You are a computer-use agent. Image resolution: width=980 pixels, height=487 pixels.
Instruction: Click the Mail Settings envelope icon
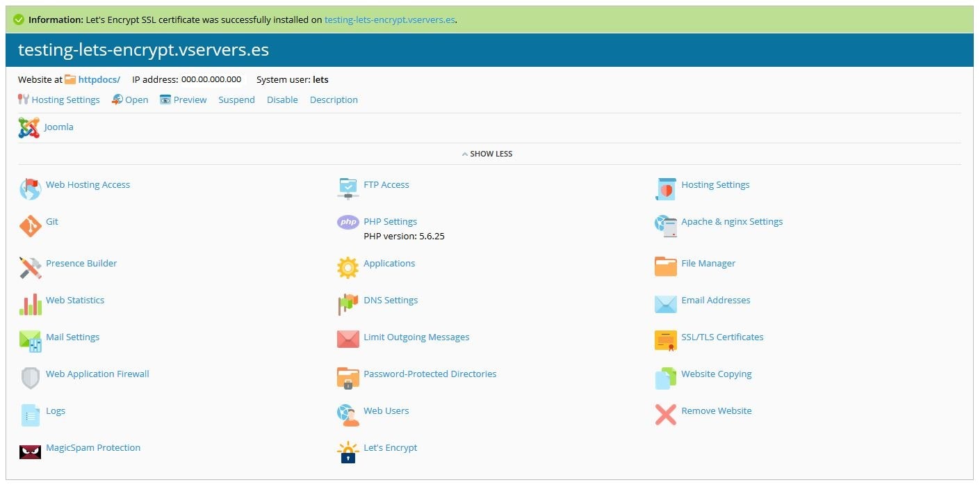coord(30,341)
